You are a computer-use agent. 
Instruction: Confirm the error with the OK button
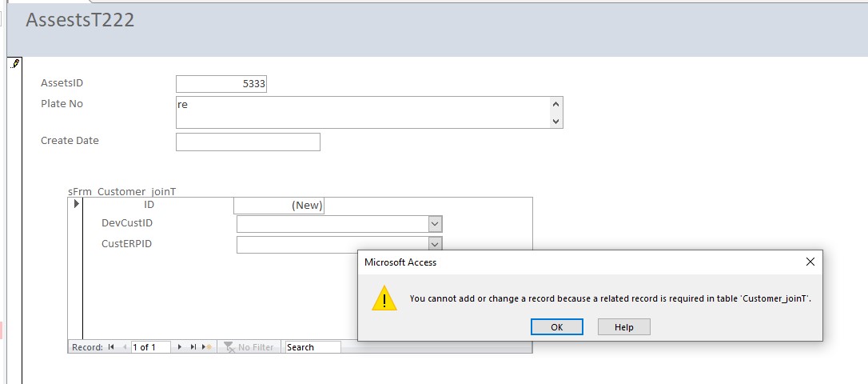[556, 327]
